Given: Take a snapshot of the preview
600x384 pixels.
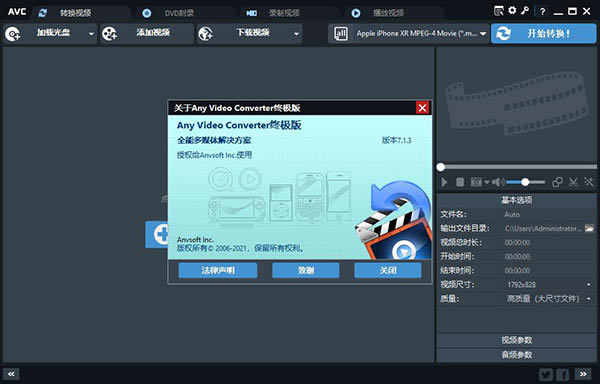Looking at the screenshot, I should pos(476,182).
